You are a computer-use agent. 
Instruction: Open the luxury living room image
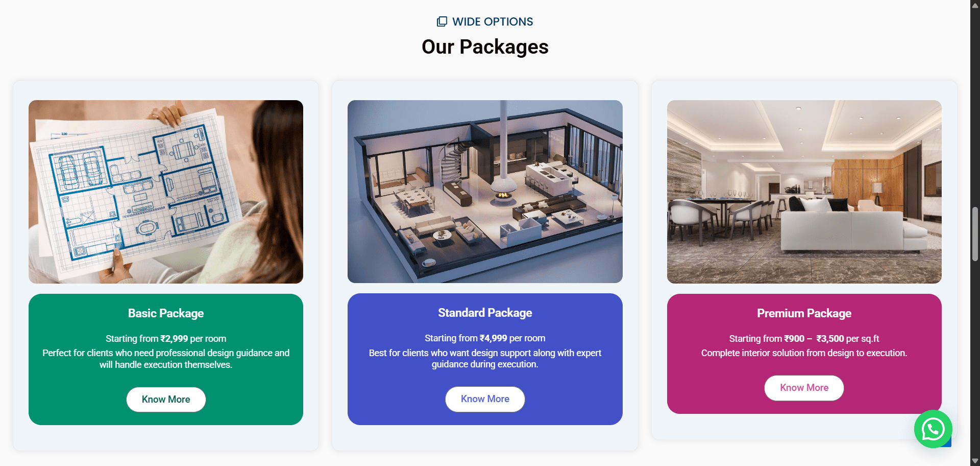pos(804,192)
